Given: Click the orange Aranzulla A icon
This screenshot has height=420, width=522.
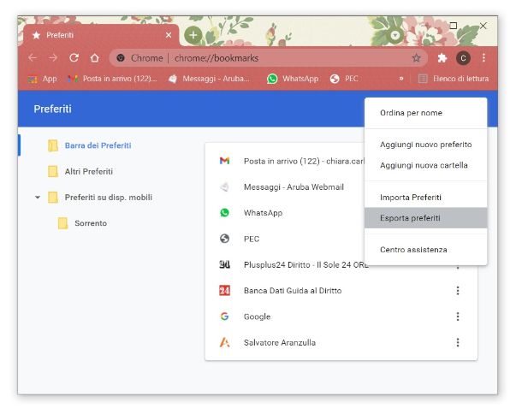Looking at the screenshot, I should tap(225, 342).
